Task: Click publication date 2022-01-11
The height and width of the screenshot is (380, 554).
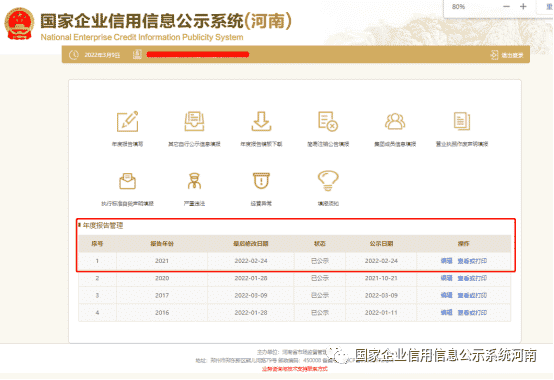Action: (x=381, y=313)
